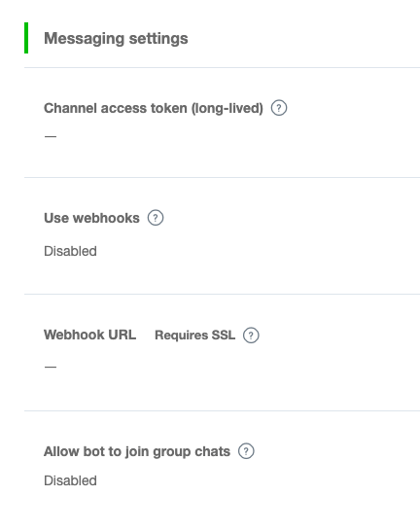Screen dimensions: 420x531
Task: Click the divider line above Allow bot setting
Action: coord(222,410)
